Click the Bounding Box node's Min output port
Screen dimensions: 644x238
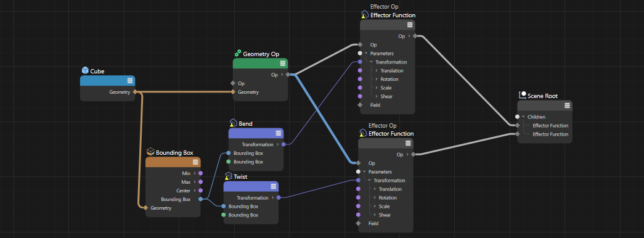(200, 173)
